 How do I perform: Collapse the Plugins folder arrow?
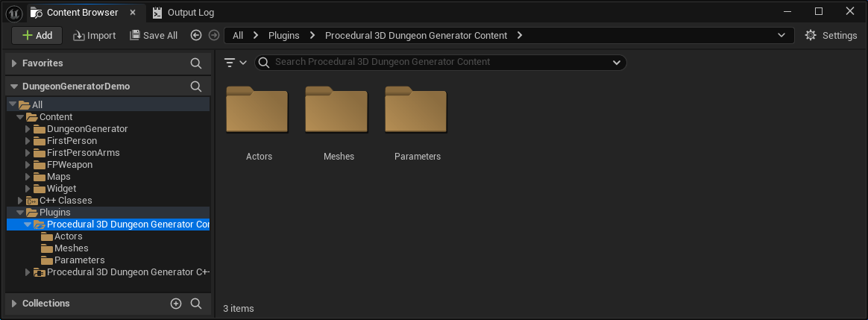[x=20, y=213]
